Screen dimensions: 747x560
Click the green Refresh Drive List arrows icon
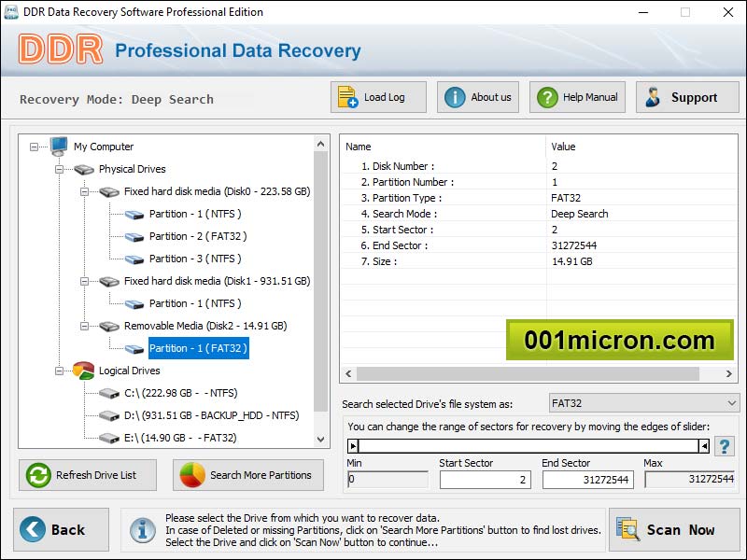pos(38,475)
